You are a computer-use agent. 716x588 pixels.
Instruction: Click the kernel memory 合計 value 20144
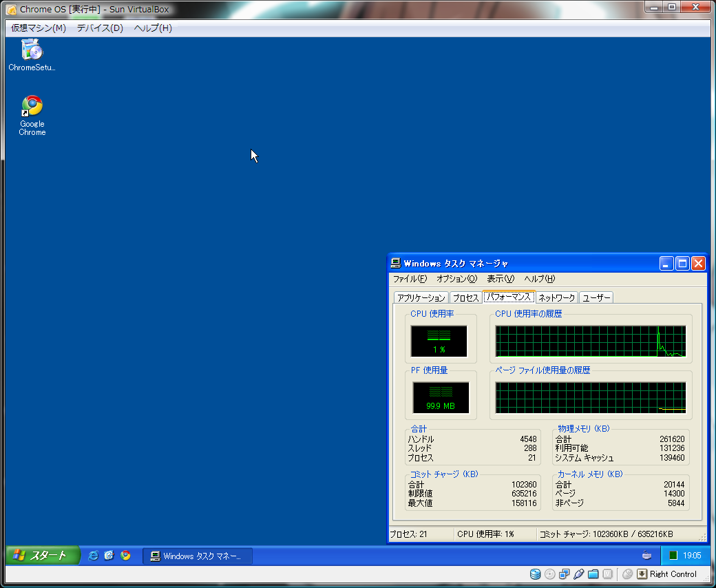(x=674, y=484)
